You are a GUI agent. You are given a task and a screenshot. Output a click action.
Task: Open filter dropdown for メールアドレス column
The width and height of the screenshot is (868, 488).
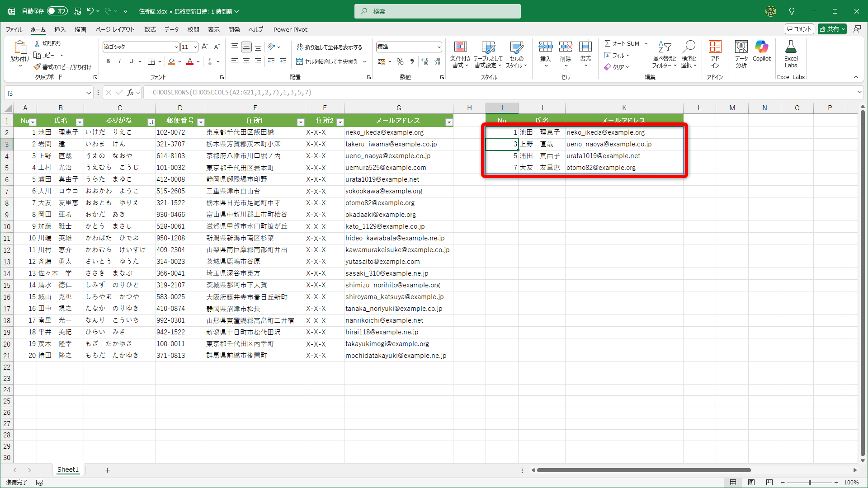tap(448, 122)
